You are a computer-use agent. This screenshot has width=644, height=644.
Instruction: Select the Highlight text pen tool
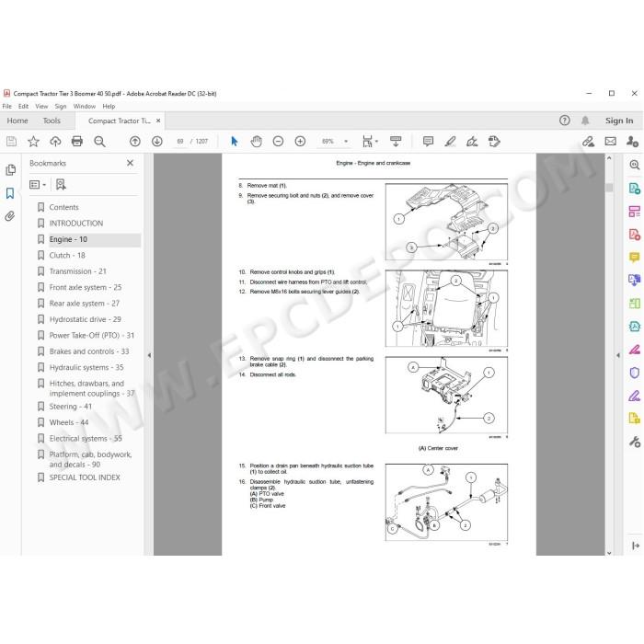[x=450, y=142]
